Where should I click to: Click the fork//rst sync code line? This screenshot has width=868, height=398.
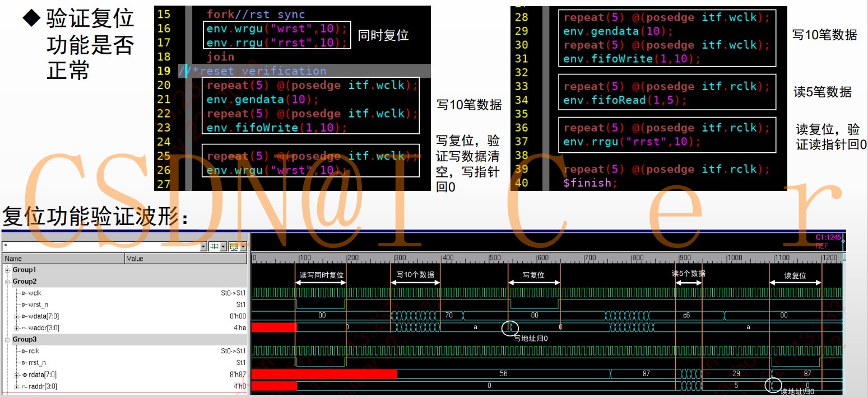(256, 15)
